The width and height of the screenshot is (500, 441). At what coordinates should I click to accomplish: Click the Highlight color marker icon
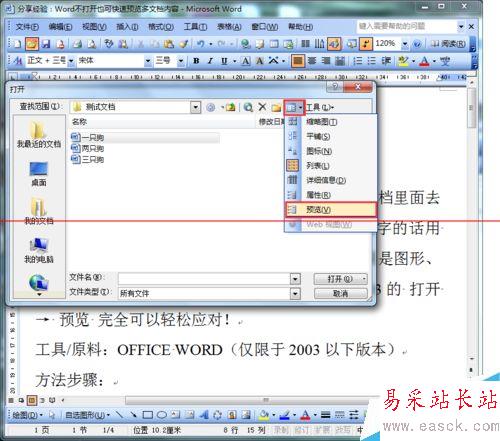point(403,61)
